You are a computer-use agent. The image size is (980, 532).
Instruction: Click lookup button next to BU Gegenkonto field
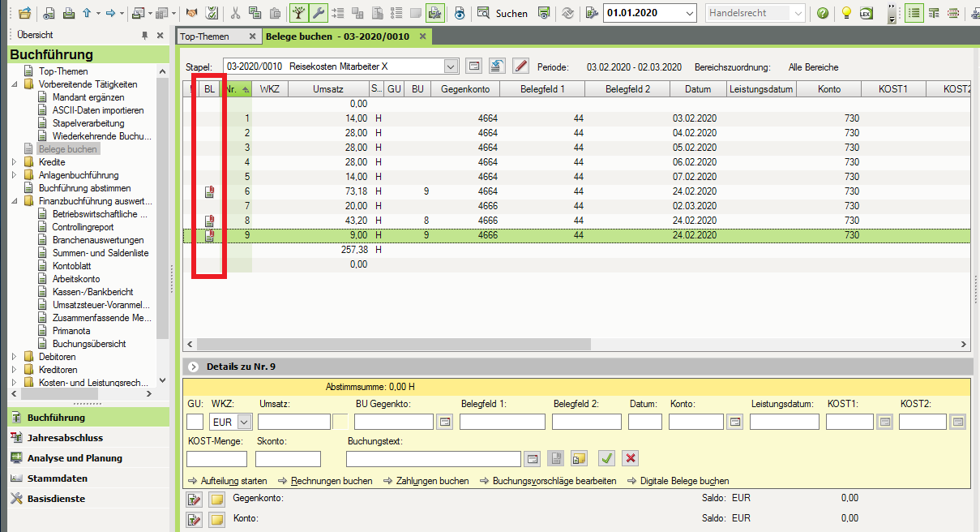point(444,422)
